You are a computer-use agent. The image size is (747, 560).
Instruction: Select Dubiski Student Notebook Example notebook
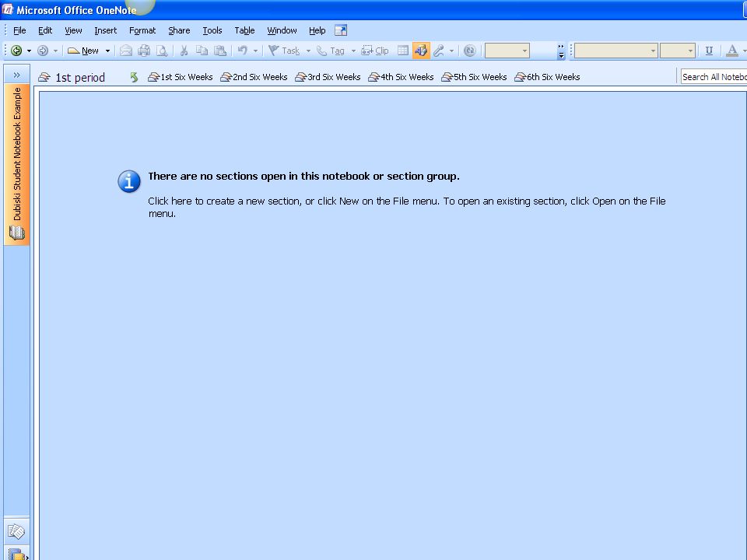tap(17, 164)
